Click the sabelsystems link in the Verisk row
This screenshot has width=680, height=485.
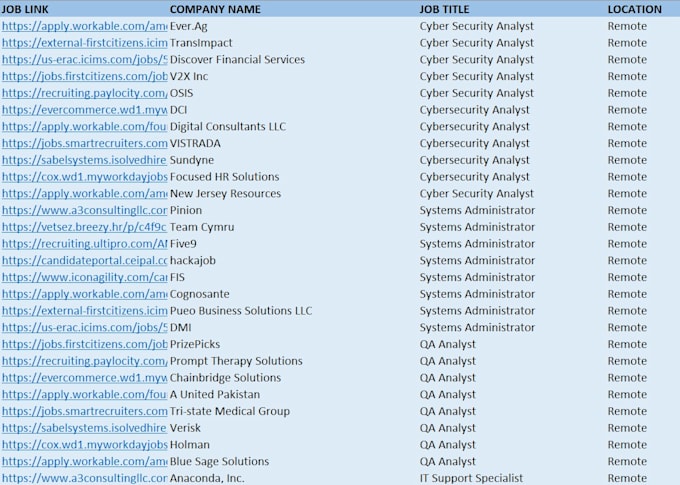[x=84, y=428]
